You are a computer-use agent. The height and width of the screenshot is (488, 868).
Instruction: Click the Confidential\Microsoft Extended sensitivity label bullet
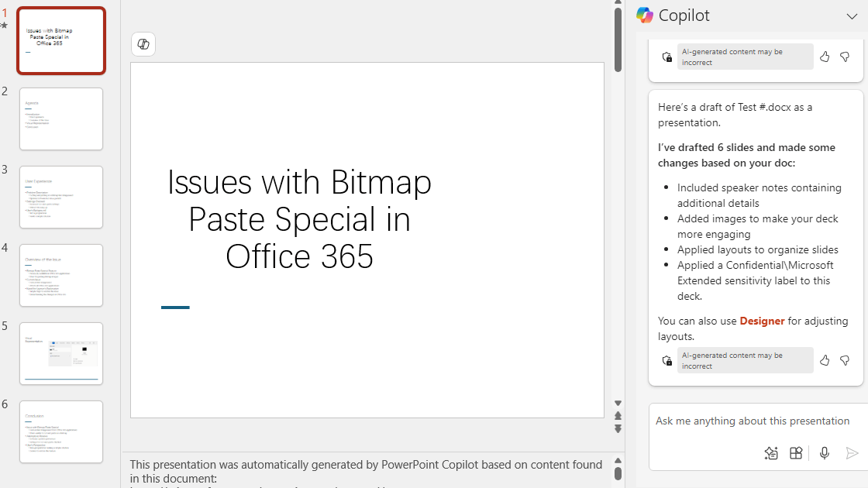point(755,280)
